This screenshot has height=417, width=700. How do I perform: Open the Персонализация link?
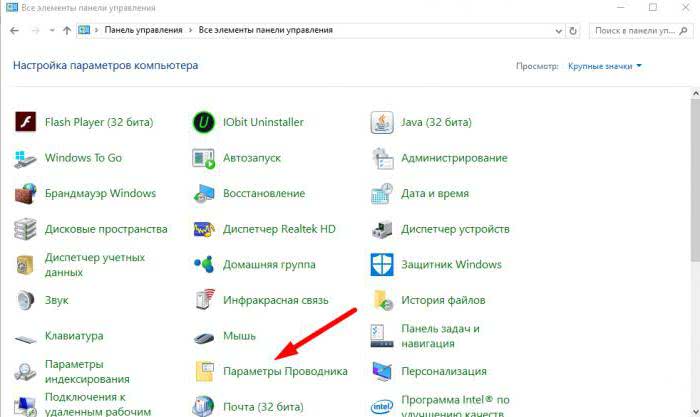(444, 371)
